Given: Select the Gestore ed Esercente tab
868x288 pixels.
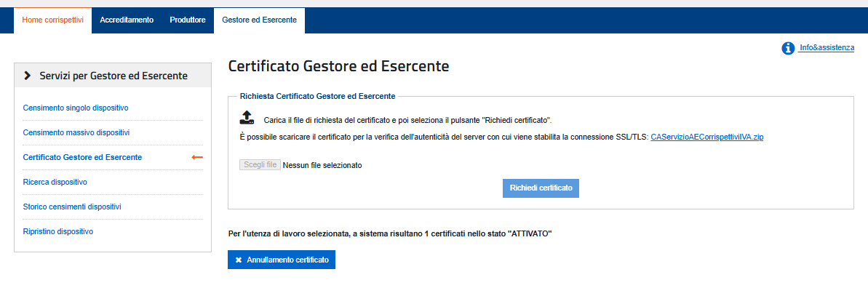Looking at the screenshot, I should pyautogui.click(x=259, y=20).
